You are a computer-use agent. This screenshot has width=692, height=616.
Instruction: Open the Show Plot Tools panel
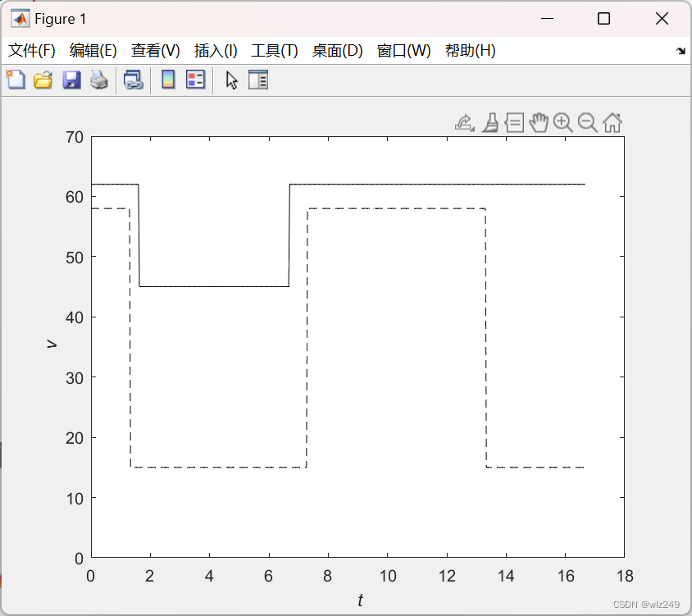(x=257, y=80)
